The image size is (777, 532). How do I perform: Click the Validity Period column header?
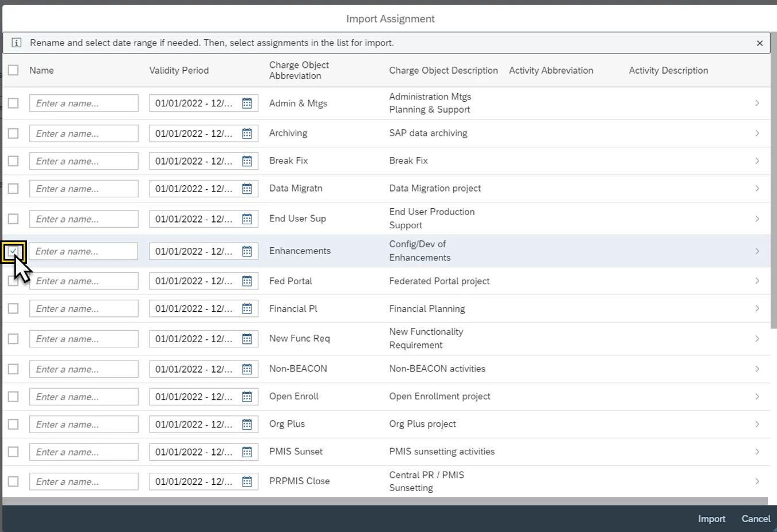coord(179,70)
